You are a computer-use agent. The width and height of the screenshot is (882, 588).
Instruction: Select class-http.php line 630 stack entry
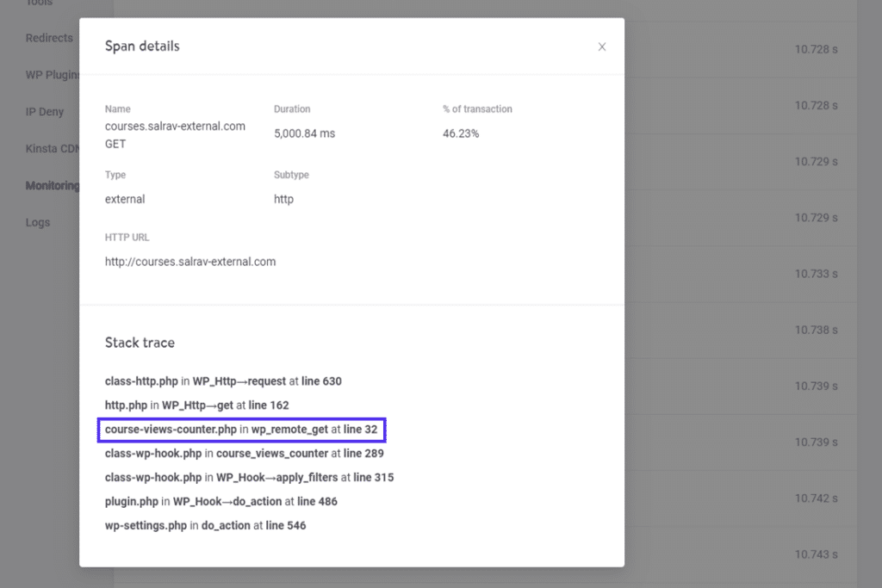click(223, 381)
